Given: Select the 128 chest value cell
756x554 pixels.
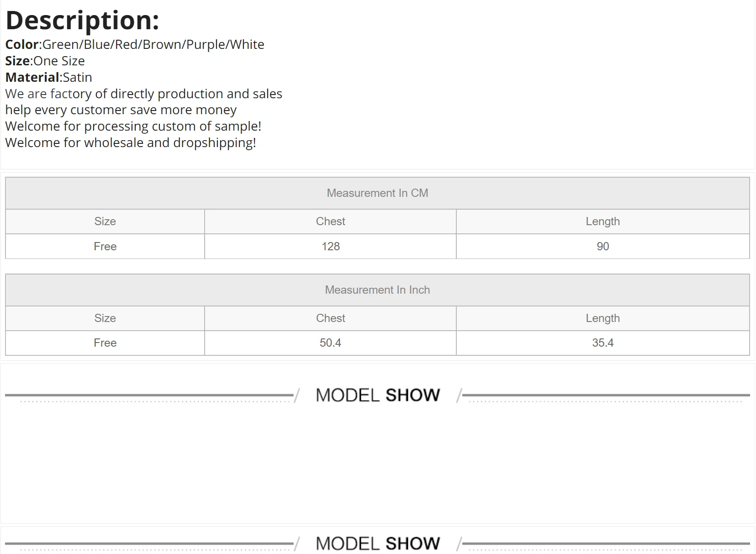Looking at the screenshot, I should [x=330, y=247].
